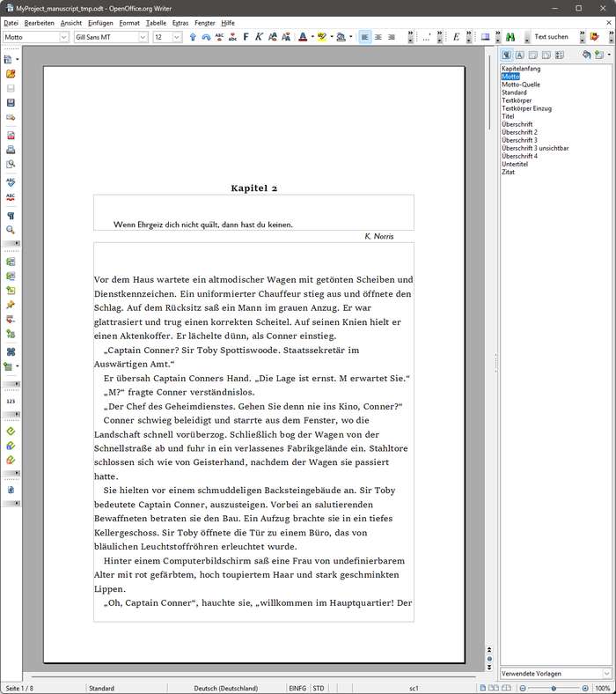Click the fill format mode icon

coord(586,55)
